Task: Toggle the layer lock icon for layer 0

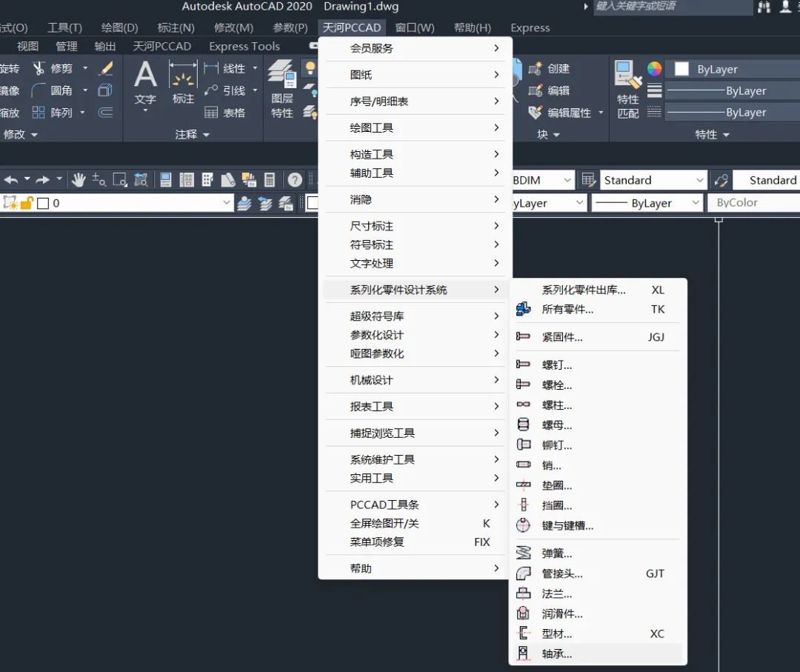Action: pyautogui.click(x=27, y=202)
